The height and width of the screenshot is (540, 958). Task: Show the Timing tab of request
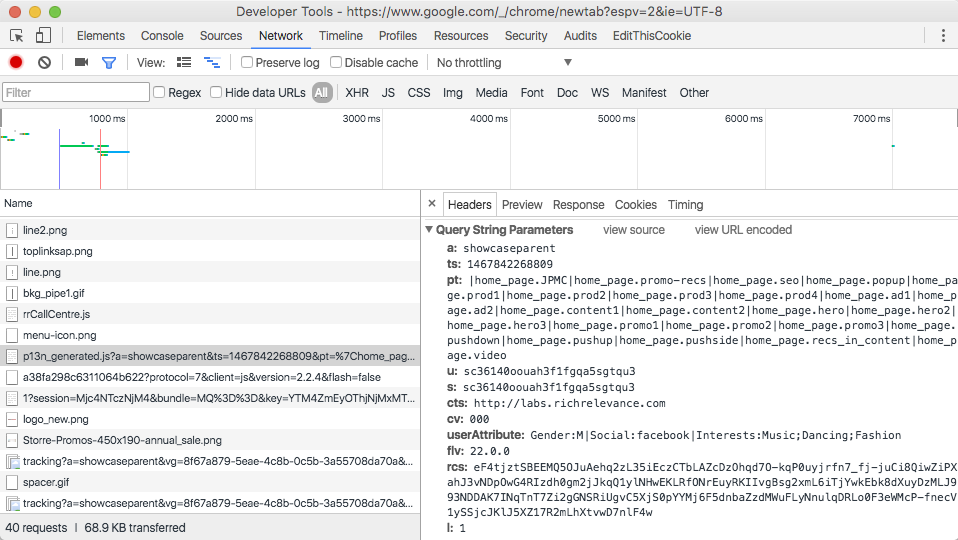point(686,205)
